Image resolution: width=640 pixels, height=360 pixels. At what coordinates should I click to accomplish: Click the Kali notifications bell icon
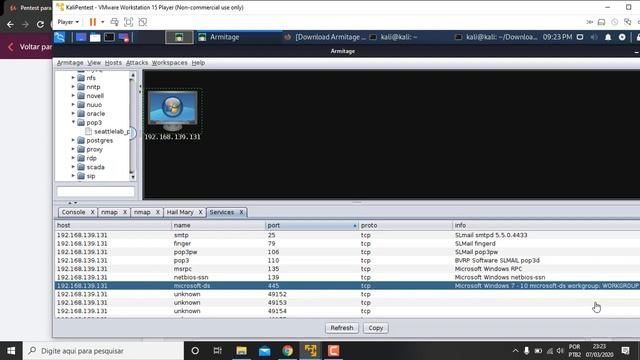(608, 37)
